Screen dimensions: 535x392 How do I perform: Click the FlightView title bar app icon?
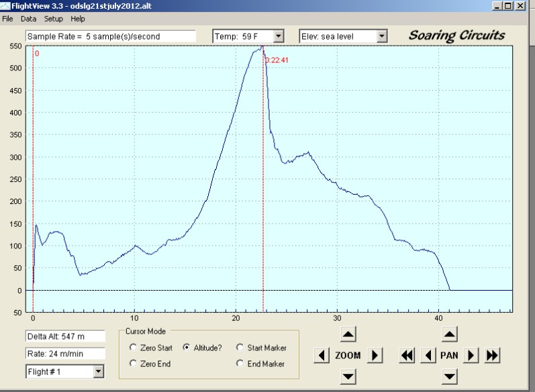tap(5, 6)
